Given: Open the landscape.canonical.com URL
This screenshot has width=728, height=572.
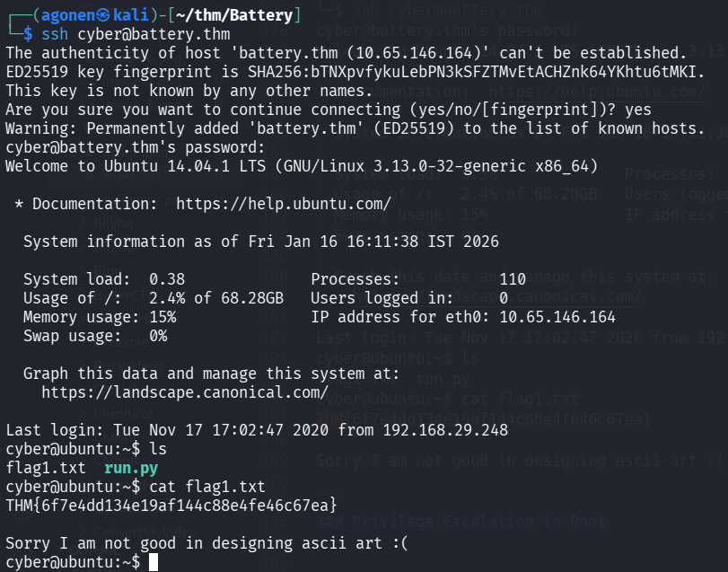Looking at the screenshot, I should coord(184,392).
